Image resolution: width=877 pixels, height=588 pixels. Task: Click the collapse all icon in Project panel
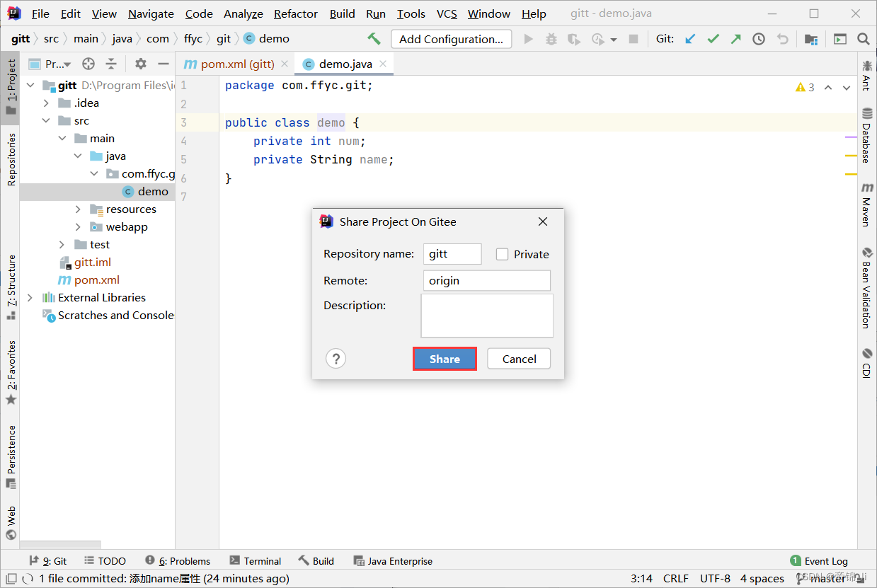[x=111, y=64]
